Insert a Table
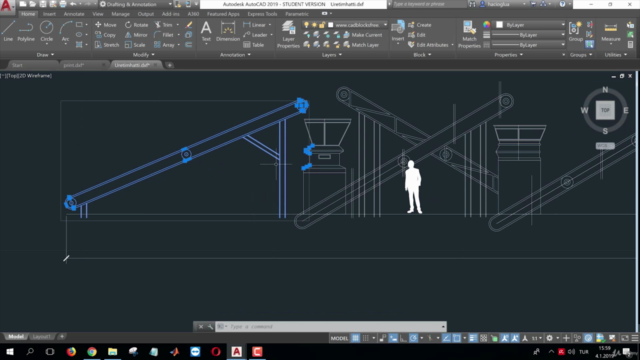The width and height of the screenshot is (640, 360). (x=253, y=45)
